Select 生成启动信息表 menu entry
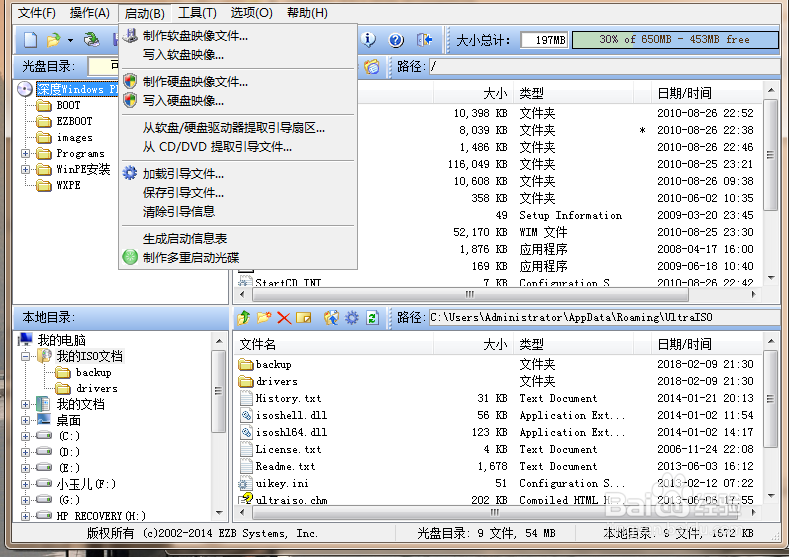 [x=185, y=238]
